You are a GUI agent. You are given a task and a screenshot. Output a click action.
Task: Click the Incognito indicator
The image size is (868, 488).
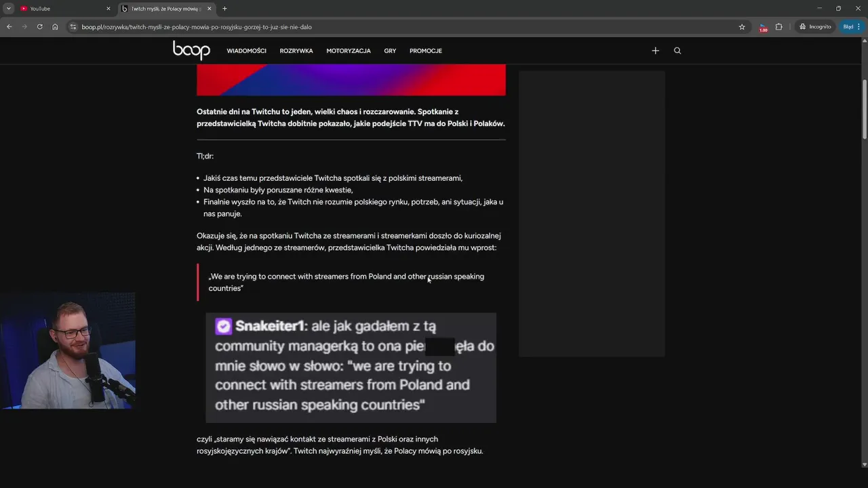pyautogui.click(x=814, y=27)
